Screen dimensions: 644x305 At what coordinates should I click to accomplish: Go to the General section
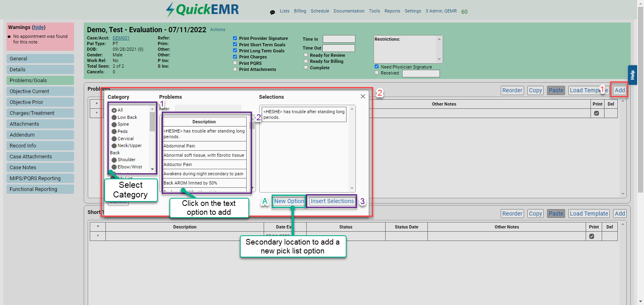pos(40,58)
